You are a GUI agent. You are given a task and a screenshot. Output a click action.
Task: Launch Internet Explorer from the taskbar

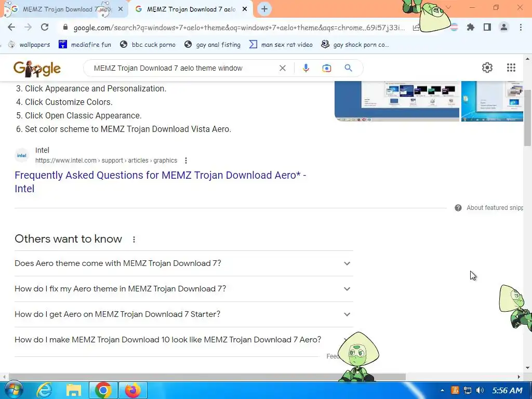[x=44, y=391]
